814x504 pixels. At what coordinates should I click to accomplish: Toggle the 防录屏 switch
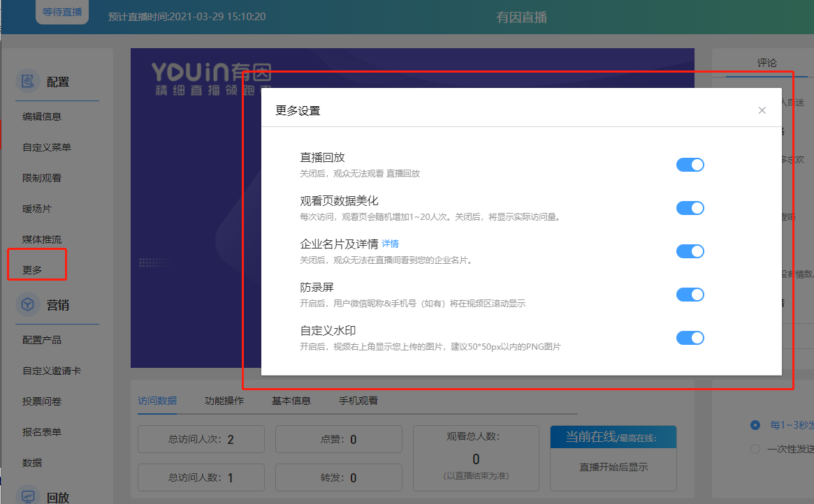[690, 295]
